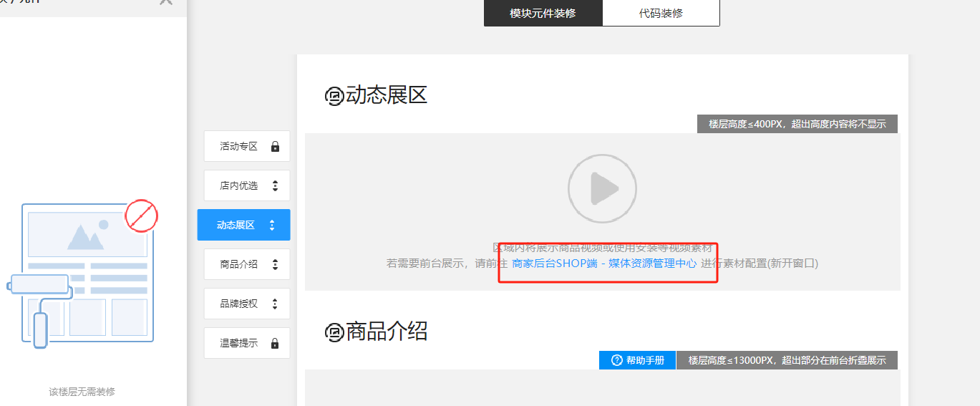
Task: Select the 活动专区 floor label in sidebar
Action: [x=238, y=147]
